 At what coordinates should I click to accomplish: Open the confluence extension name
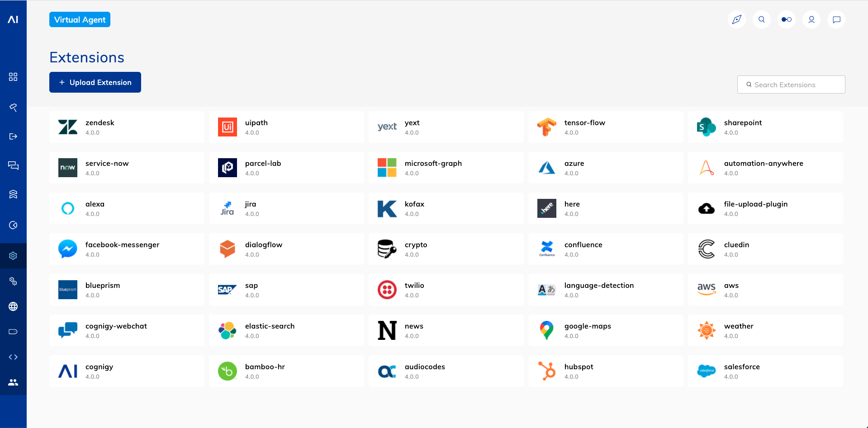click(x=583, y=245)
